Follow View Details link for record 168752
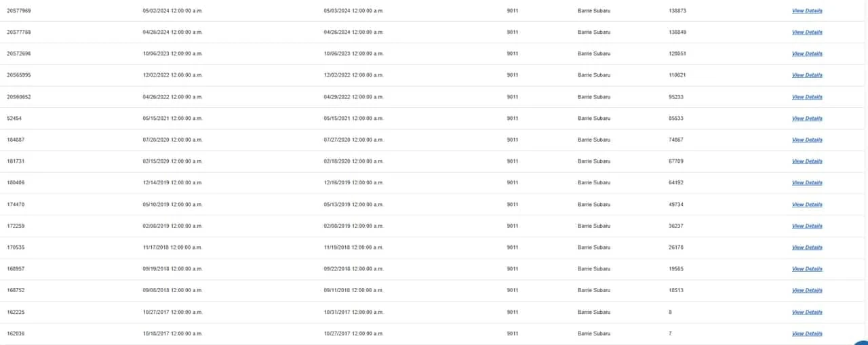The width and height of the screenshot is (868, 345). click(x=807, y=290)
